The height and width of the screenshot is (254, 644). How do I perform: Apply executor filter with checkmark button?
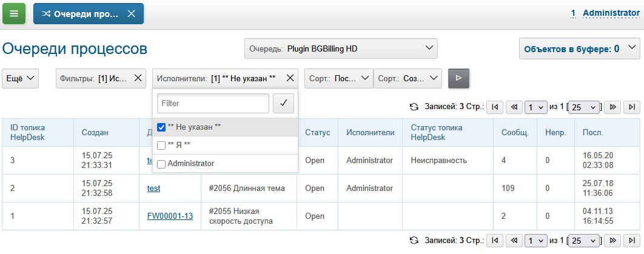pos(283,103)
